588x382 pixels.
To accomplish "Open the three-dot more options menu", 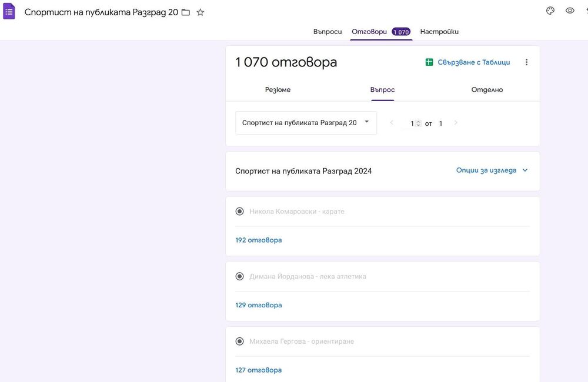I will (526, 62).
